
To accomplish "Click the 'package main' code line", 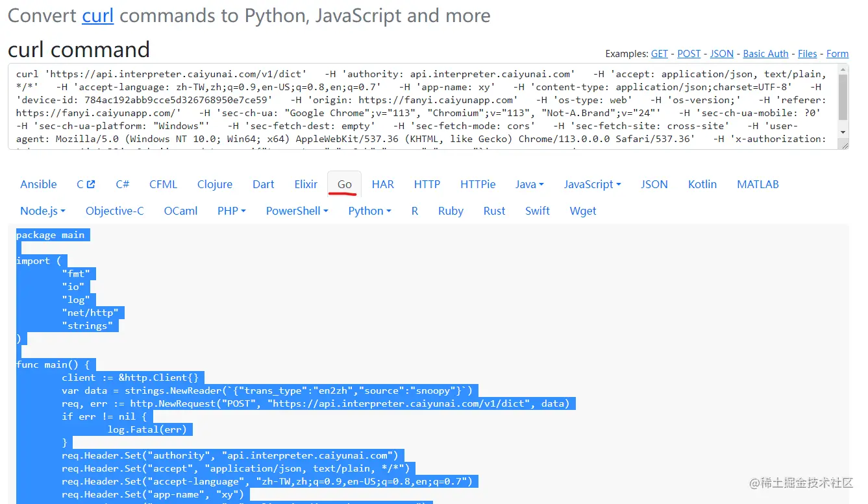I will (51, 235).
